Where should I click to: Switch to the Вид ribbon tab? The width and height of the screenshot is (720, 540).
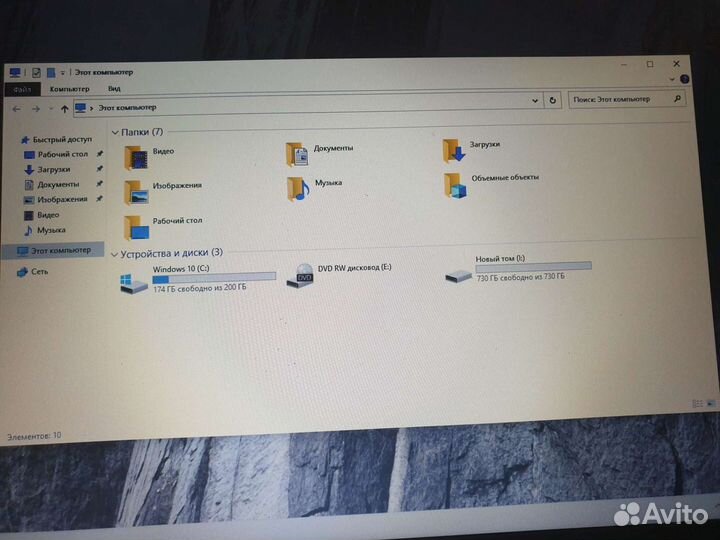click(114, 89)
